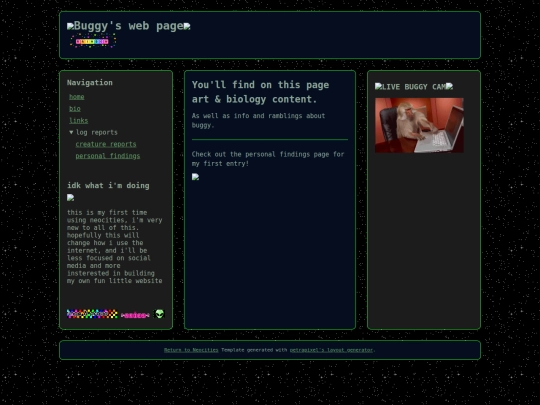540x405 pixels.
Task: Click the LIVE BUGGY CAM heading
Action: coord(414,87)
